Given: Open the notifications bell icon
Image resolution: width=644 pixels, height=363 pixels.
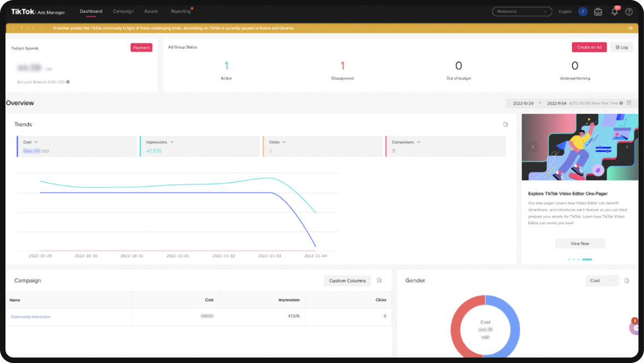Looking at the screenshot, I should click(614, 11).
